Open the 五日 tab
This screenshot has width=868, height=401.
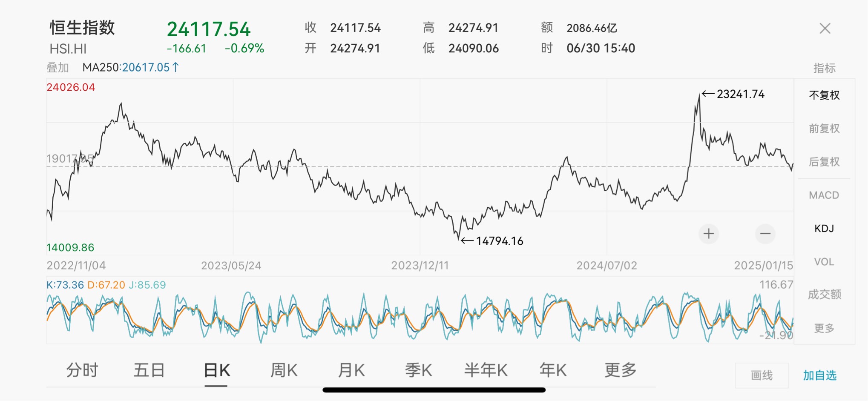[149, 370]
